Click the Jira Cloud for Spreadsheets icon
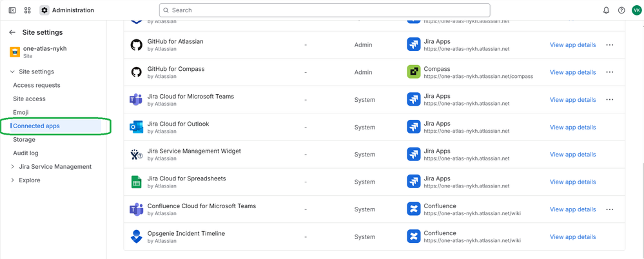Image resolution: width=644 pixels, height=259 pixels. (136, 182)
